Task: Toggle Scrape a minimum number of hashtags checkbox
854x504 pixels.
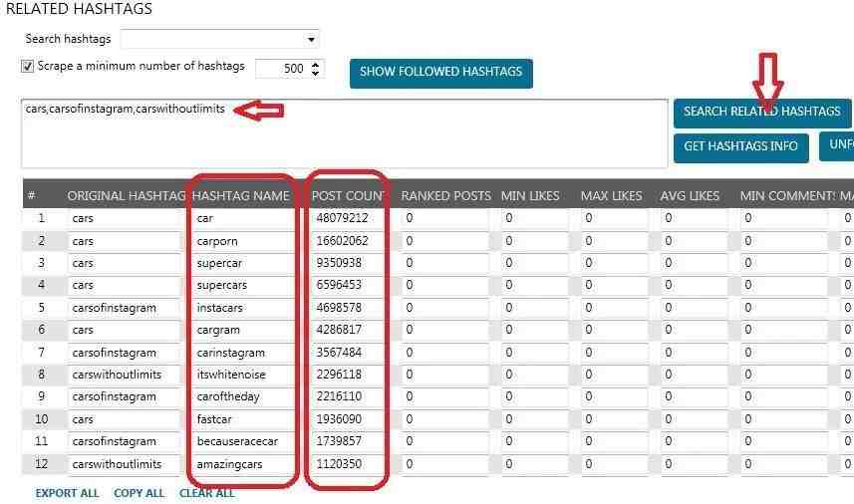Action: [x=27, y=67]
